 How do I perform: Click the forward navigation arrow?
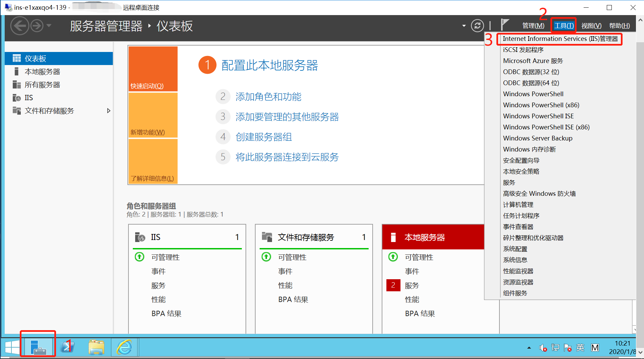37,26
